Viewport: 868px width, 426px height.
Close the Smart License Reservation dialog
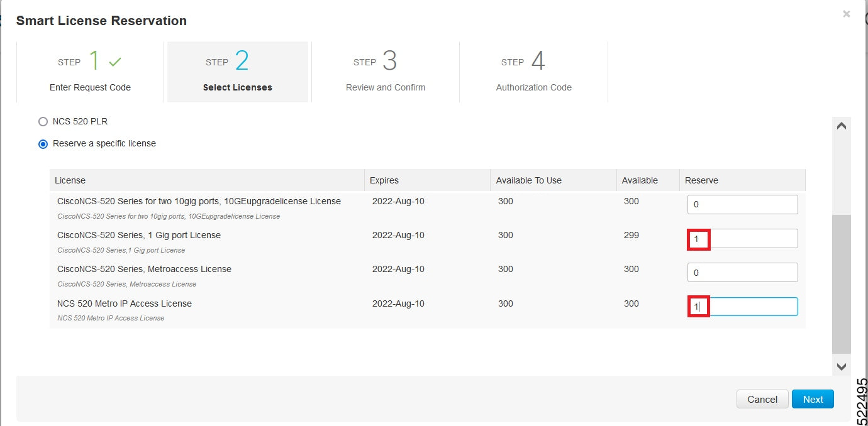coord(846,14)
